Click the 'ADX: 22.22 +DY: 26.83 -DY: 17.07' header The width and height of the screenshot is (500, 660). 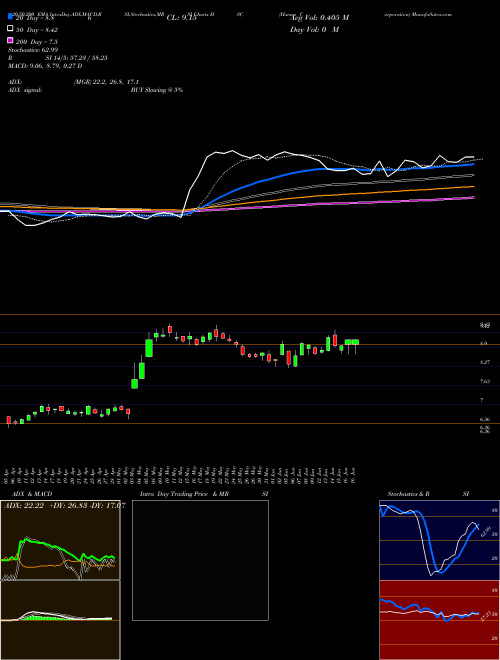[x=64, y=506]
